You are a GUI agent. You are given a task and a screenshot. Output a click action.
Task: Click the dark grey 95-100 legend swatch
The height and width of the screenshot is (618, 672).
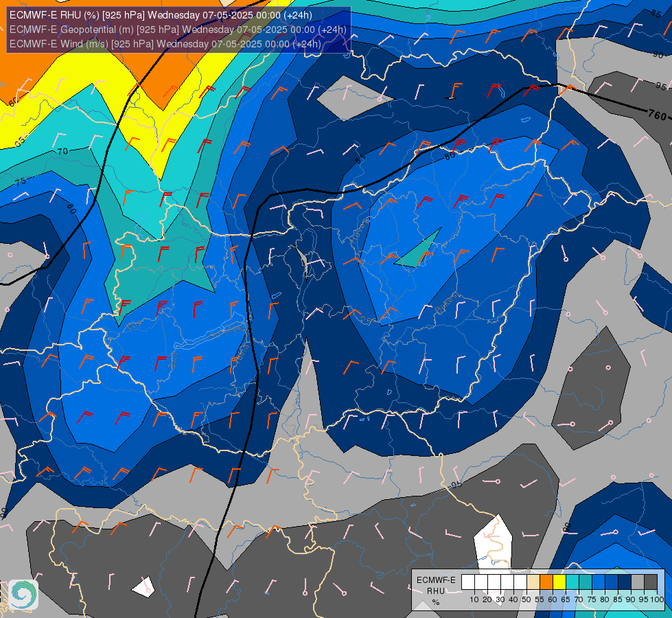(x=651, y=582)
